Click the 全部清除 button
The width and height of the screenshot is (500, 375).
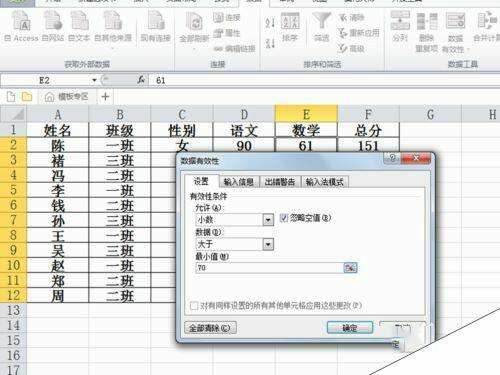[210, 328]
